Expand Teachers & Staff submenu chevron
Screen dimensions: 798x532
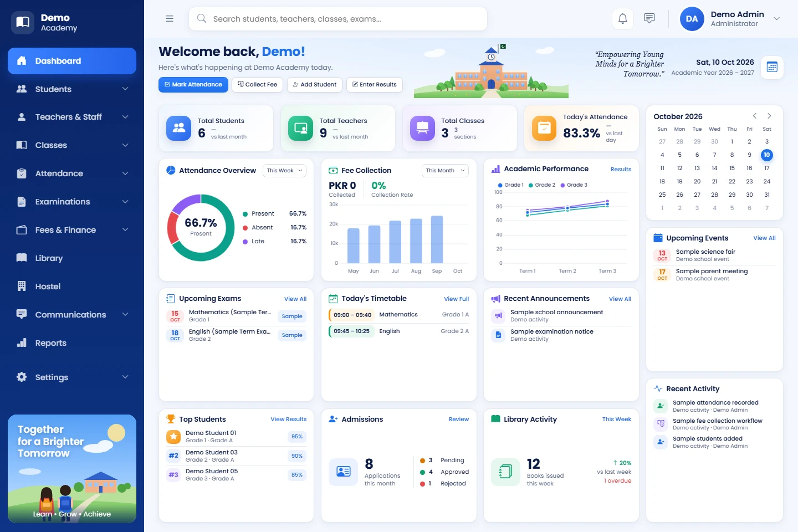(125, 117)
